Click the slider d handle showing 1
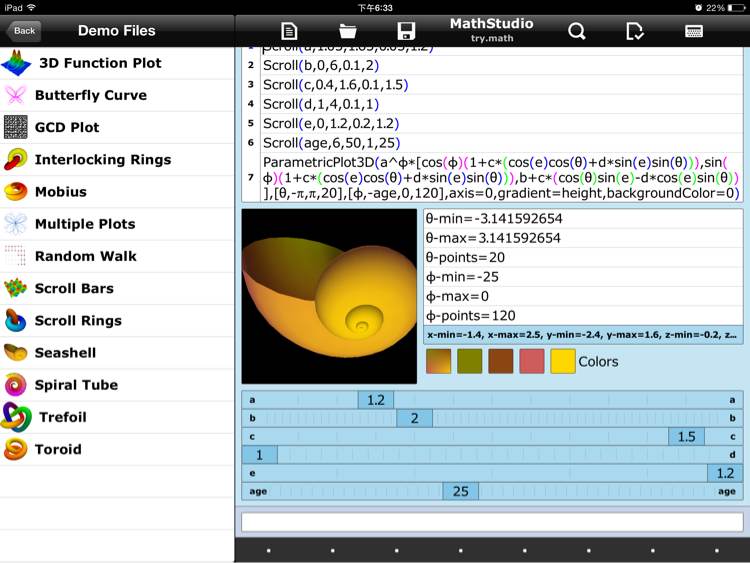Image resolution: width=750 pixels, height=563 pixels. (x=260, y=454)
